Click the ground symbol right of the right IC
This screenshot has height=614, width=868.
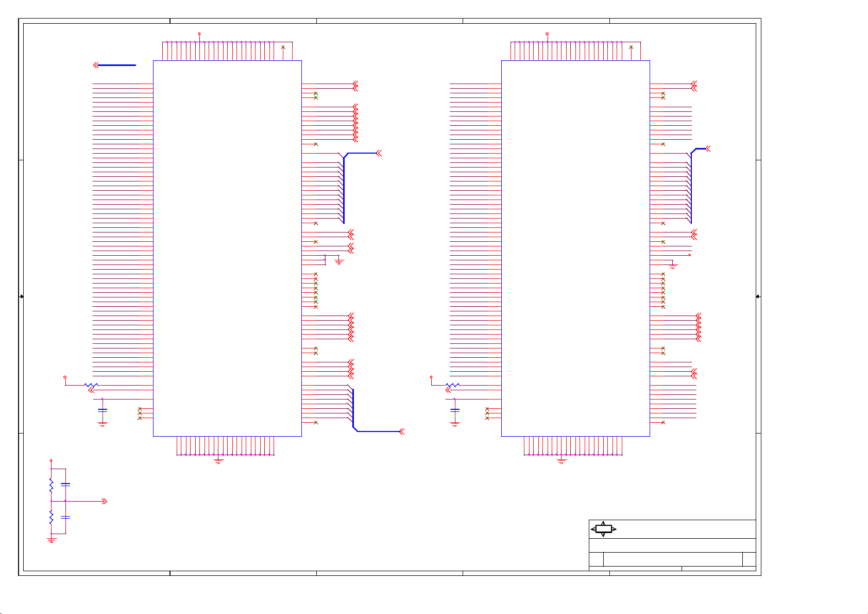672,266
